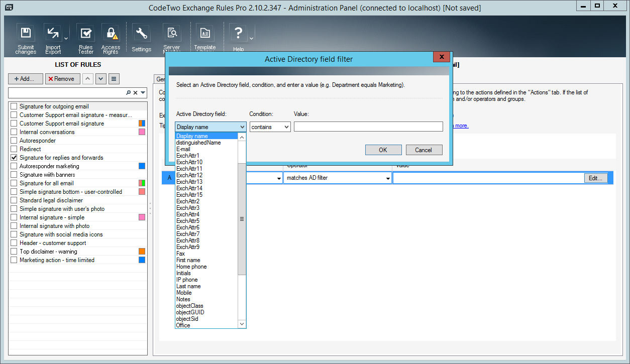Close the Active Directory field filter dialog
This screenshot has width=630, height=364.
tap(442, 57)
